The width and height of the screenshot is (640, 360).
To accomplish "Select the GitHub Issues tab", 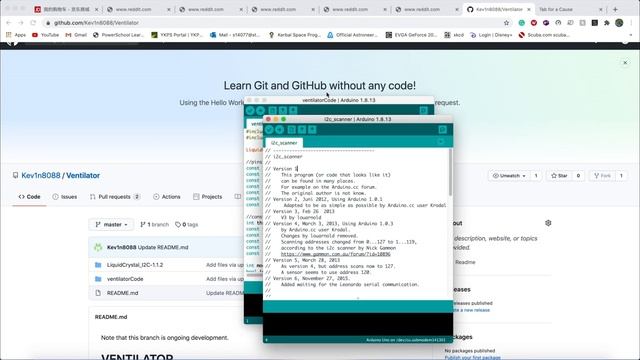I will (x=65, y=197).
